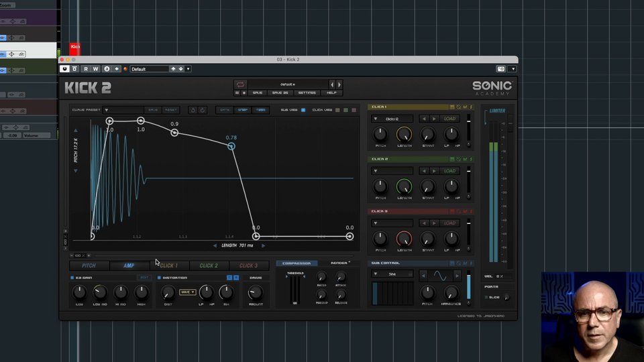This screenshot has height=362, width=644.
Task: Click the compressor Threshold slider
Action: tap(295, 290)
